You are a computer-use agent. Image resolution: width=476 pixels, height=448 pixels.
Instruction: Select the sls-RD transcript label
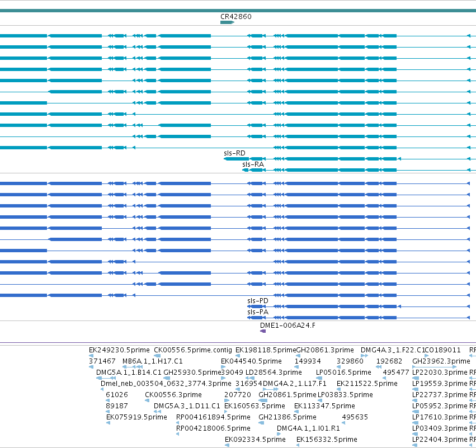(234, 153)
